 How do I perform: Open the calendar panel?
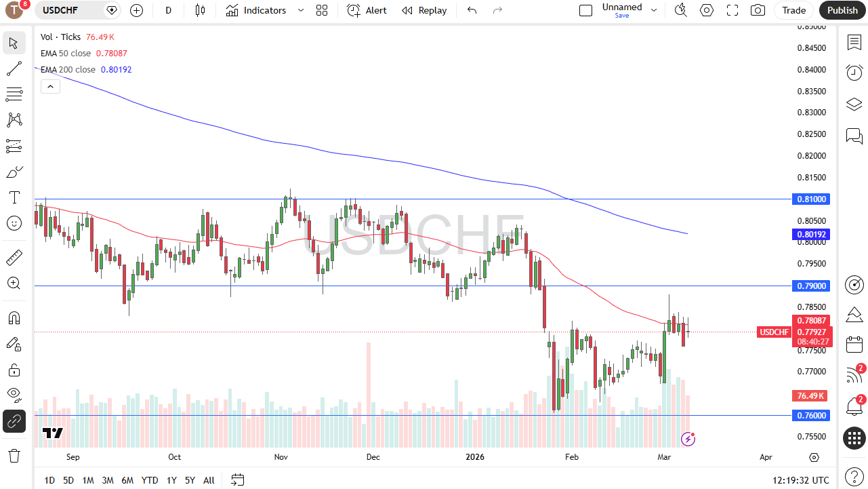(854, 345)
